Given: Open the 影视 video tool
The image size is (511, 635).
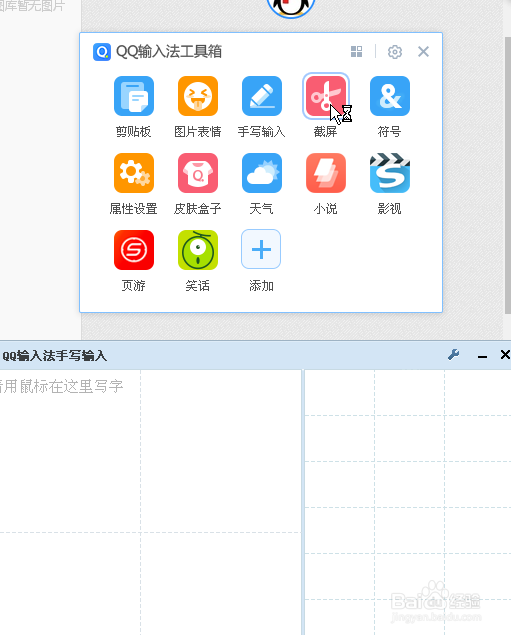Looking at the screenshot, I should 390,173.
